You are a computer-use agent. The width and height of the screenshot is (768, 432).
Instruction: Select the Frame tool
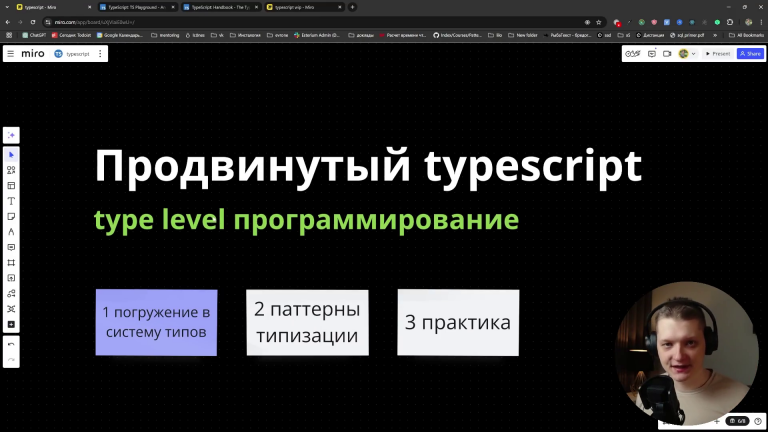coord(11,263)
